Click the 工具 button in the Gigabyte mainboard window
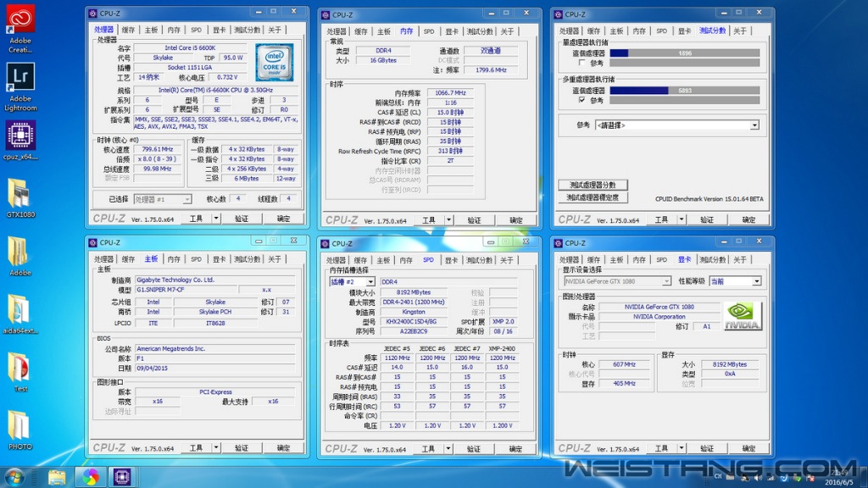This screenshot has width=868, height=488. pyautogui.click(x=197, y=447)
